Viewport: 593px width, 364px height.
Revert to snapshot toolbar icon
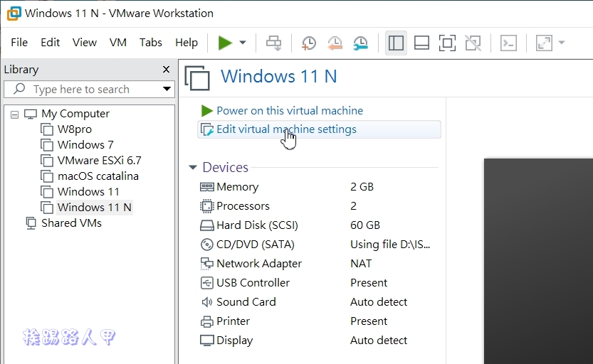point(335,43)
